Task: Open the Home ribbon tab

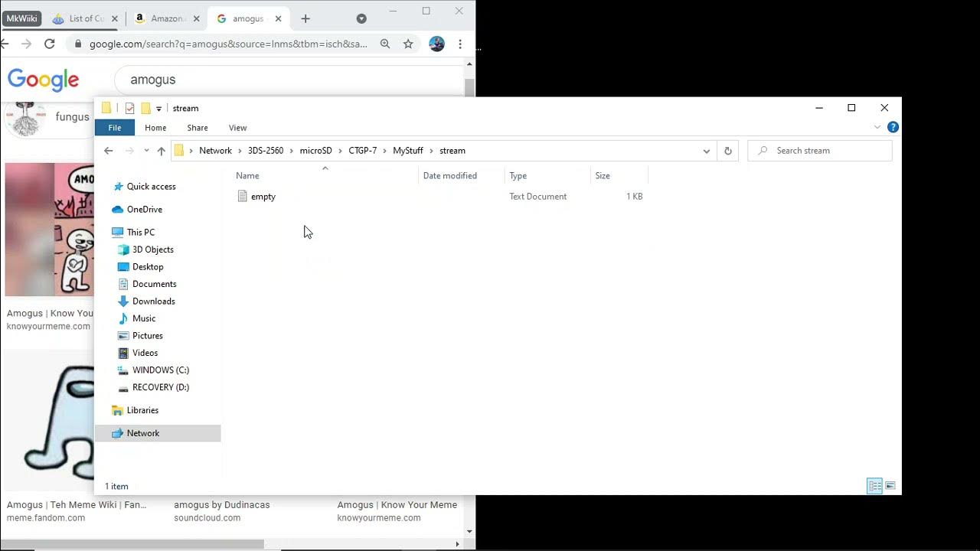Action: (x=155, y=128)
